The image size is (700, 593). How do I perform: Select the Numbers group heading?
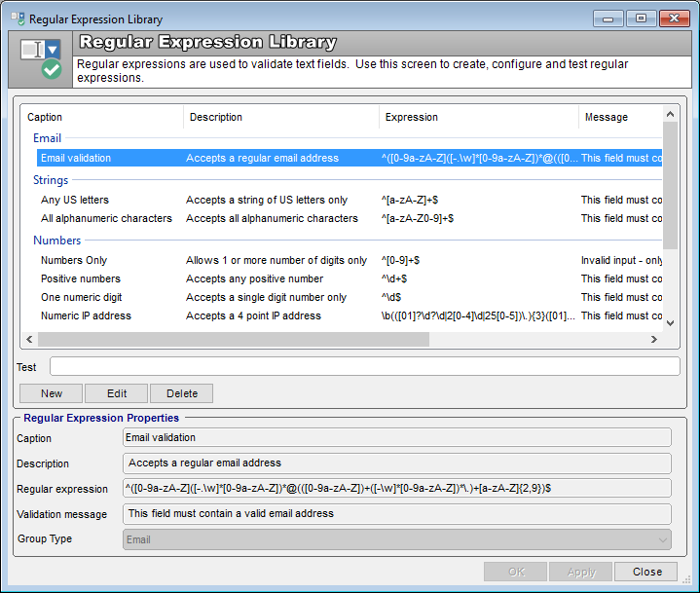(x=56, y=241)
